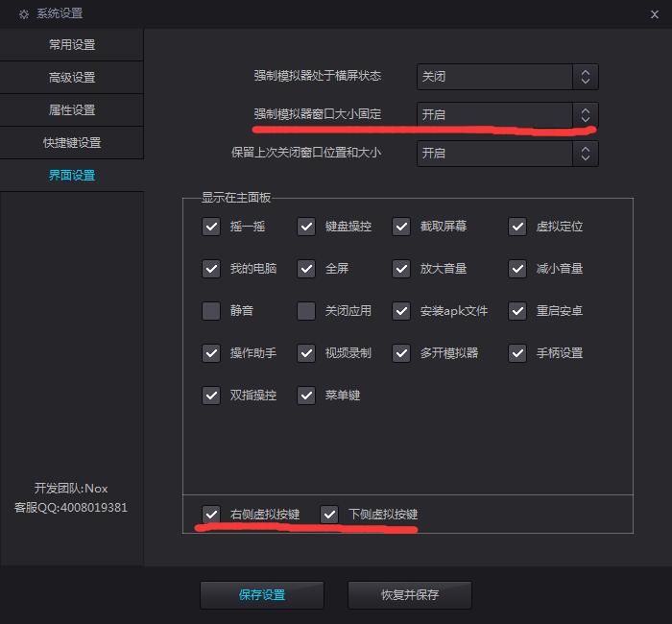The image size is (672, 624).
Task: Click the 客服QQ:4008019381 text
Action: pyautogui.click(x=71, y=508)
